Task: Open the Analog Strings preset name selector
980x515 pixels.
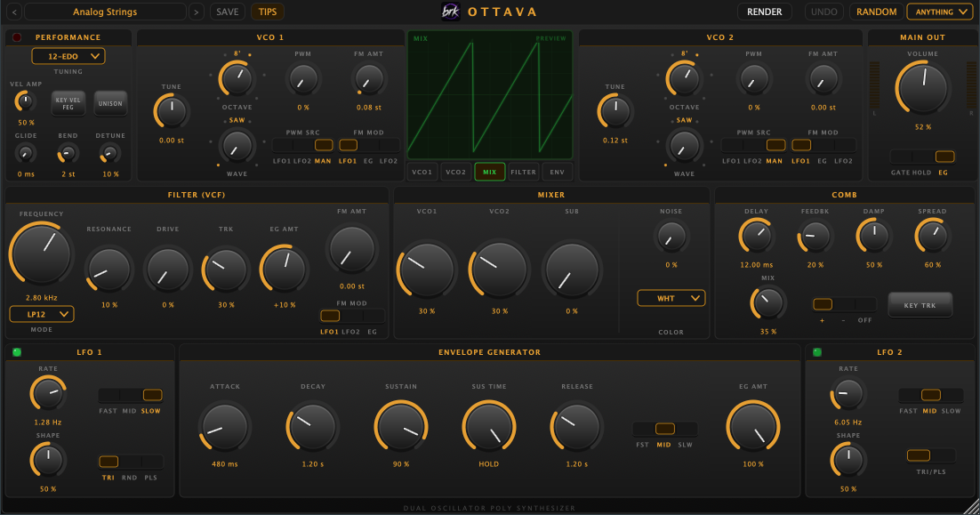Action: (105, 12)
